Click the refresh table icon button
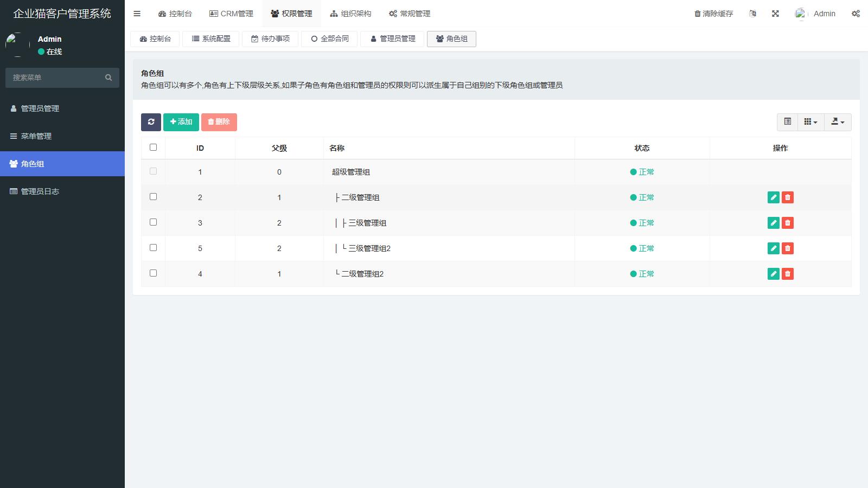Image resolution: width=868 pixels, height=488 pixels. [151, 122]
